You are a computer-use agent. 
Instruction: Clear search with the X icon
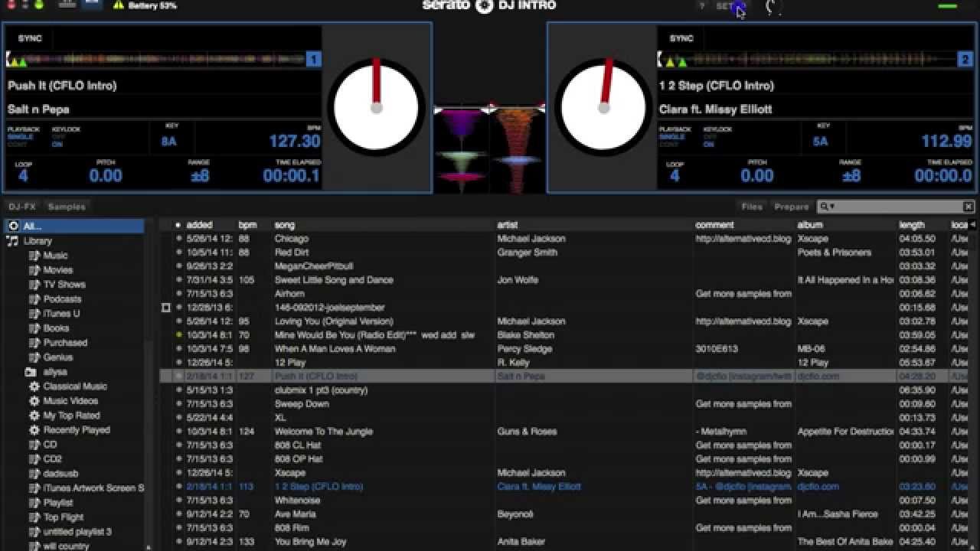(x=968, y=207)
